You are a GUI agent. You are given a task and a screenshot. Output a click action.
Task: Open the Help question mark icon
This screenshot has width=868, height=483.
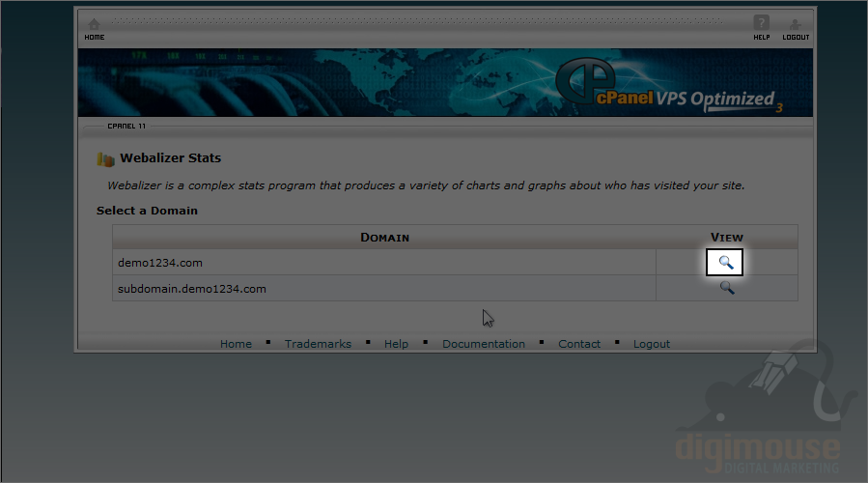761,23
